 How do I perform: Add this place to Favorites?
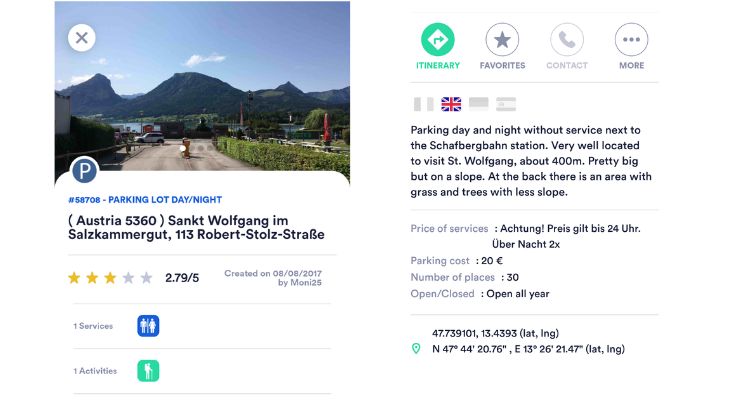[502, 40]
